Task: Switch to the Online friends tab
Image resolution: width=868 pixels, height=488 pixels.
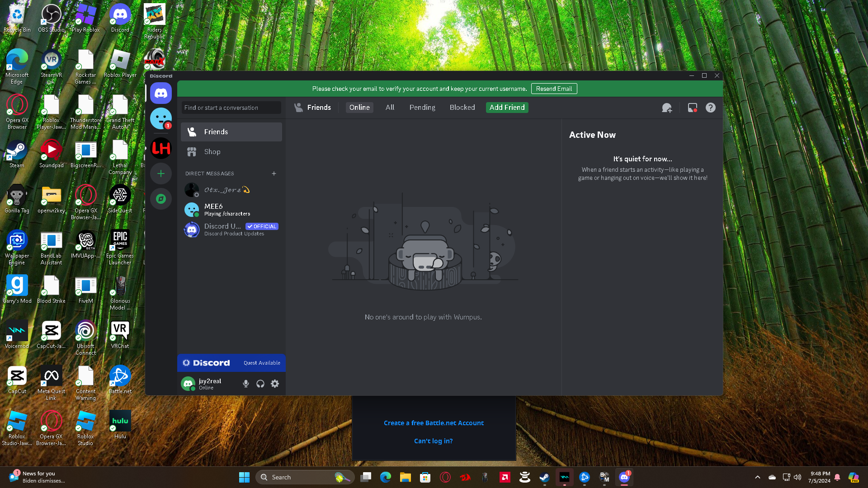Action: 359,108
